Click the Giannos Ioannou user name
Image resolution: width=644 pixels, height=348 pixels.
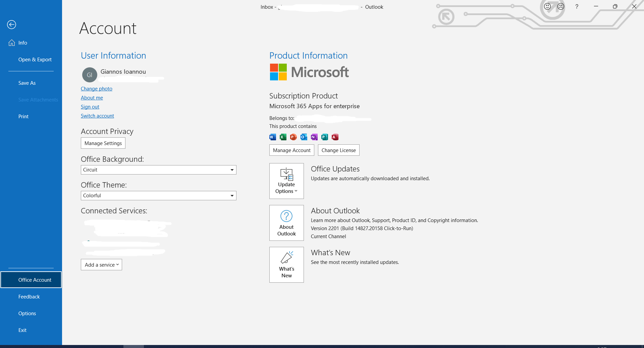click(x=123, y=72)
